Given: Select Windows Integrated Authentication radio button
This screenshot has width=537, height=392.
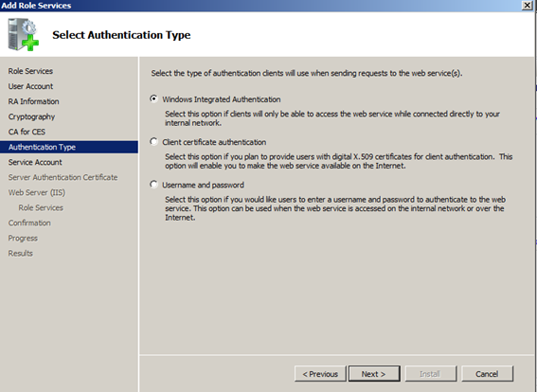Looking at the screenshot, I should click(x=153, y=98).
